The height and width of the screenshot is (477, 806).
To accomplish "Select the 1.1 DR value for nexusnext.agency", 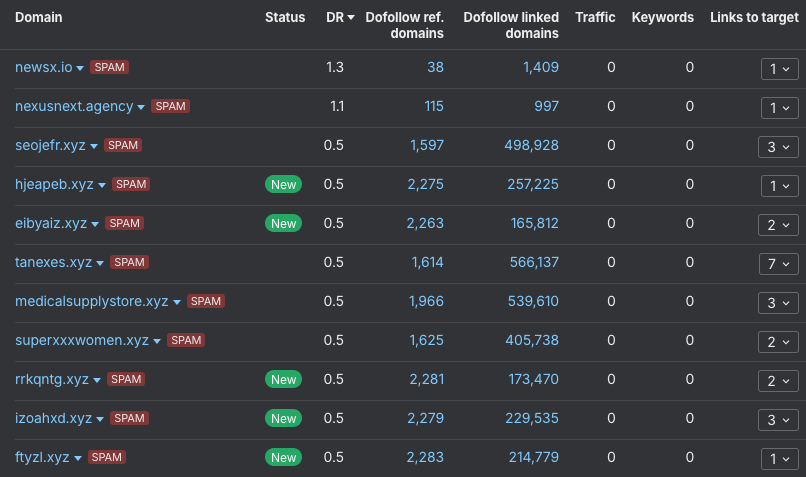I will point(337,106).
